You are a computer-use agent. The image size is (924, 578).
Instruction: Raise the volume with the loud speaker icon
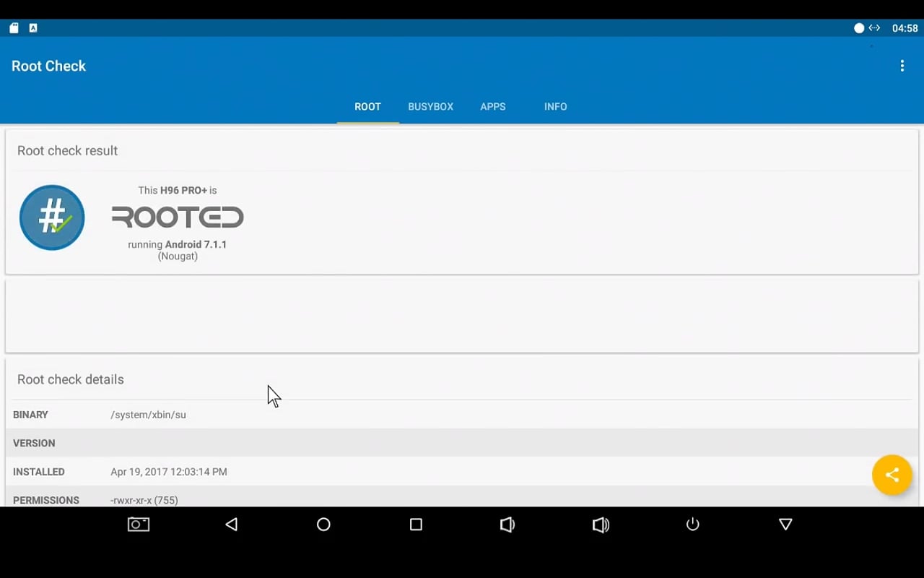coord(601,525)
